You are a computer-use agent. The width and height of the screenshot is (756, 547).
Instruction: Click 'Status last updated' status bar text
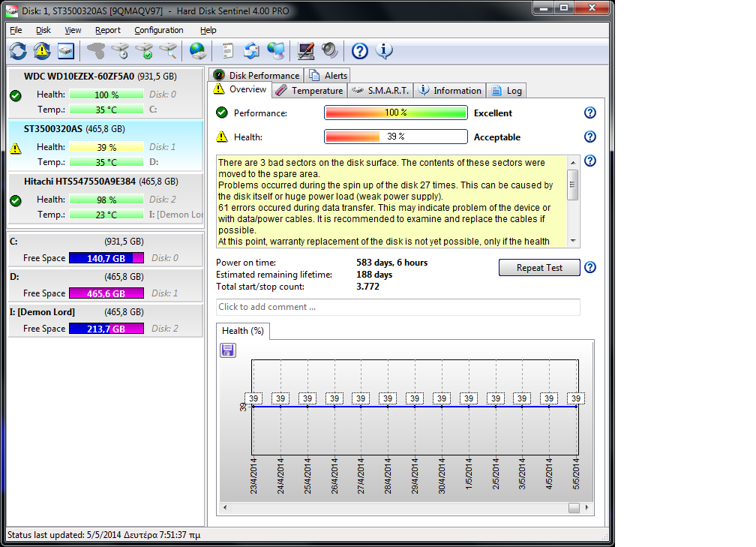(x=103, y=535)
